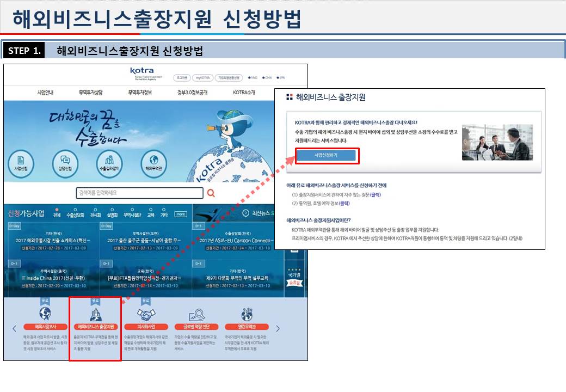Click the 국가별 공휴일 side banner

294,278
